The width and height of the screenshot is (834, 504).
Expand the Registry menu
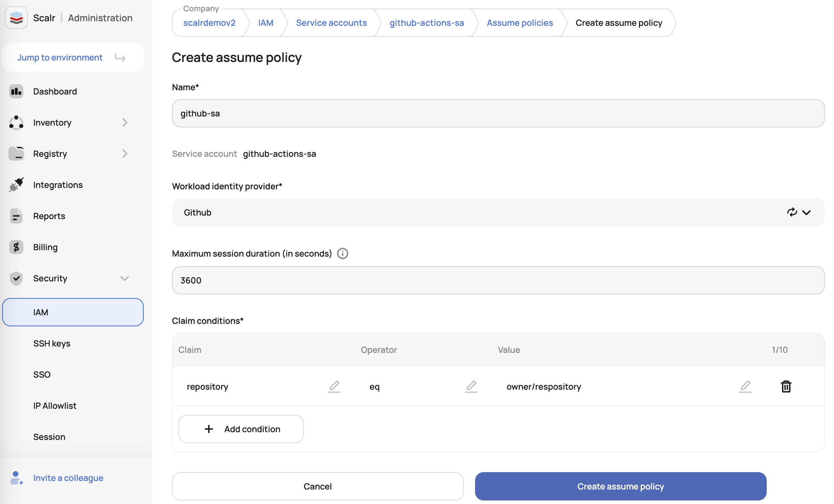click(124, 154)
